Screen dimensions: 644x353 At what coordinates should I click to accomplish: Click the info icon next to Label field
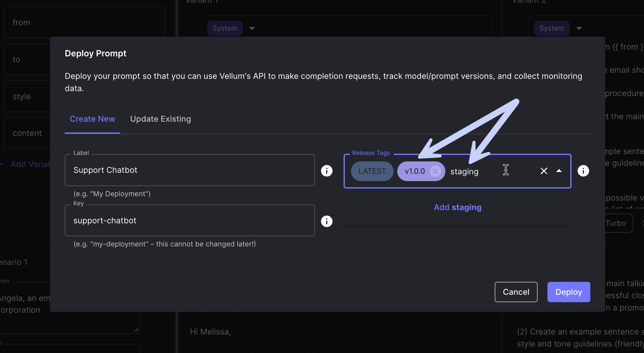pos(326,170)
